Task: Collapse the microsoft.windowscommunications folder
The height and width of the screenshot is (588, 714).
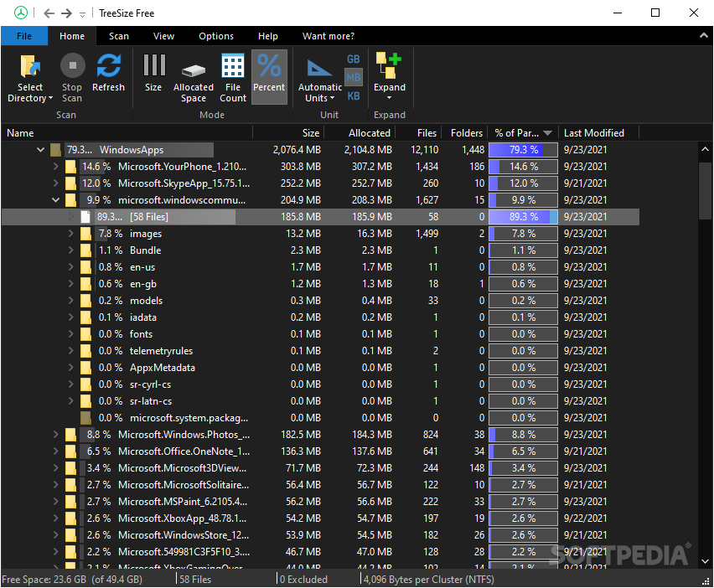Action: pos(55,200)
